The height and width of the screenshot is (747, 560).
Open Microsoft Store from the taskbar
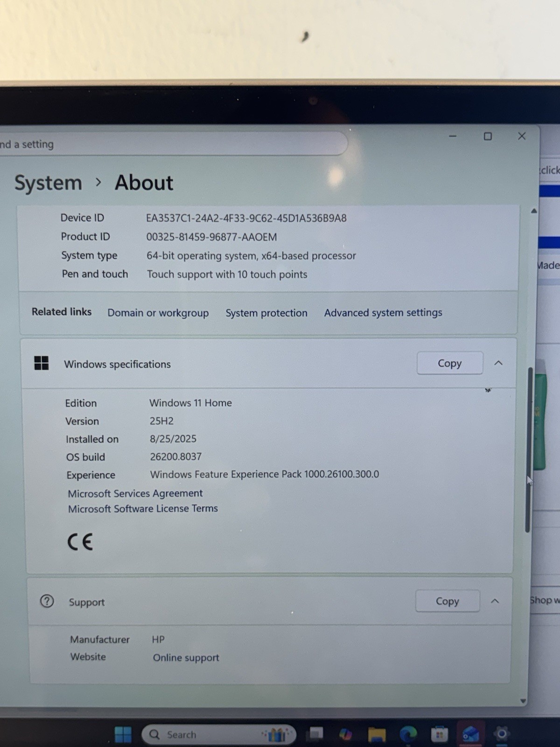(439, 734)
